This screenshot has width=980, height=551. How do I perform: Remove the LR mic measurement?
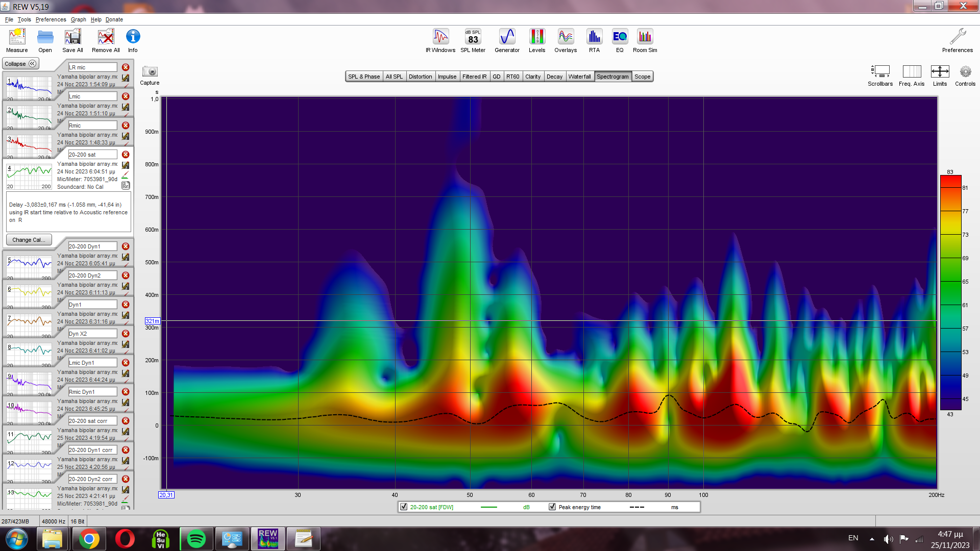126,67
